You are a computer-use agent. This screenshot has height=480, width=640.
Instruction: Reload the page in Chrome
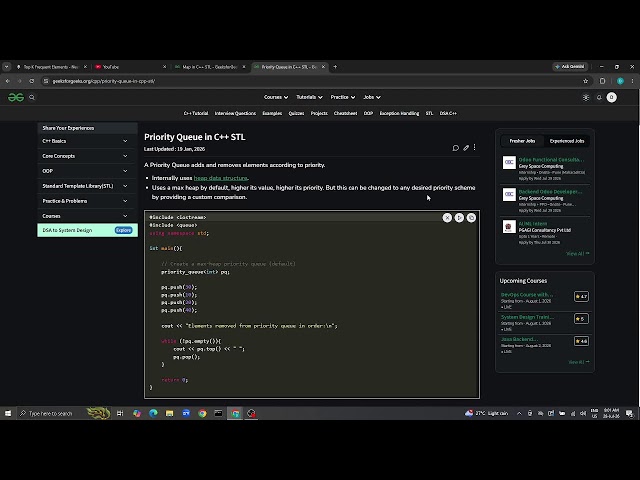tap(31, 81)
